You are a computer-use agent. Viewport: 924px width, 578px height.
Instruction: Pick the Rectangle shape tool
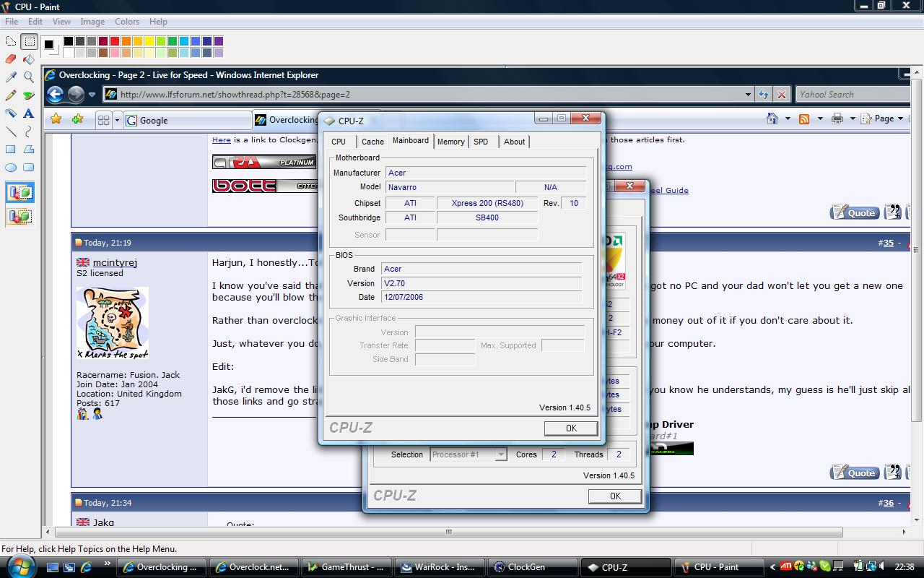pyautogui.click(x=11, y=150)
